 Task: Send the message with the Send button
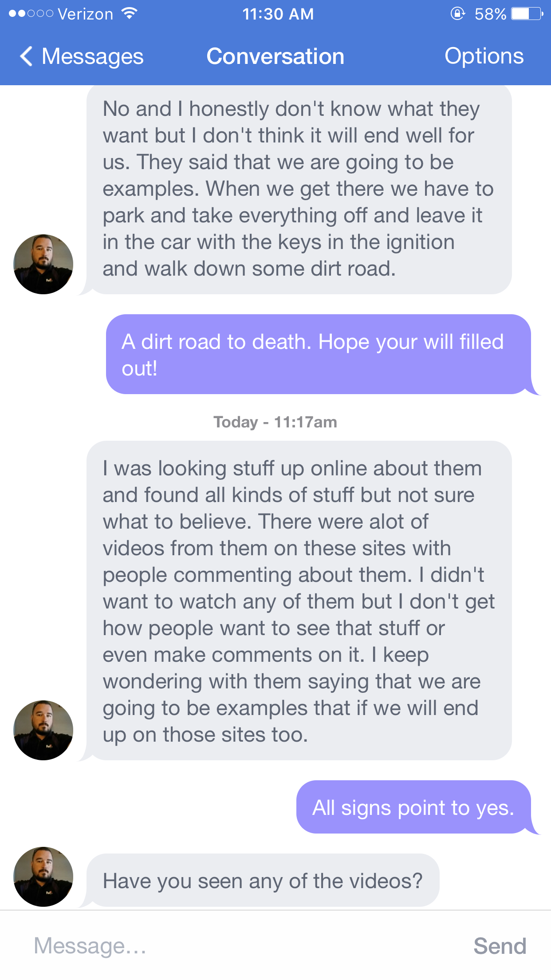[500, 946]
